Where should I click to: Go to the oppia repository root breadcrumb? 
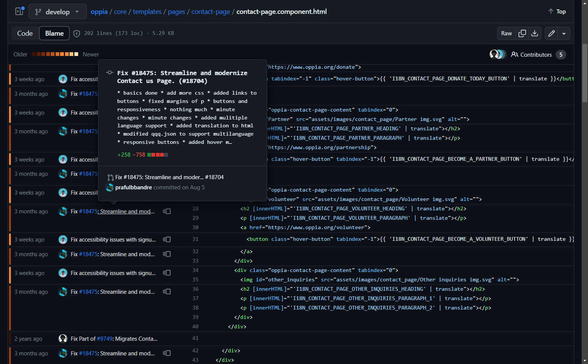99,12
